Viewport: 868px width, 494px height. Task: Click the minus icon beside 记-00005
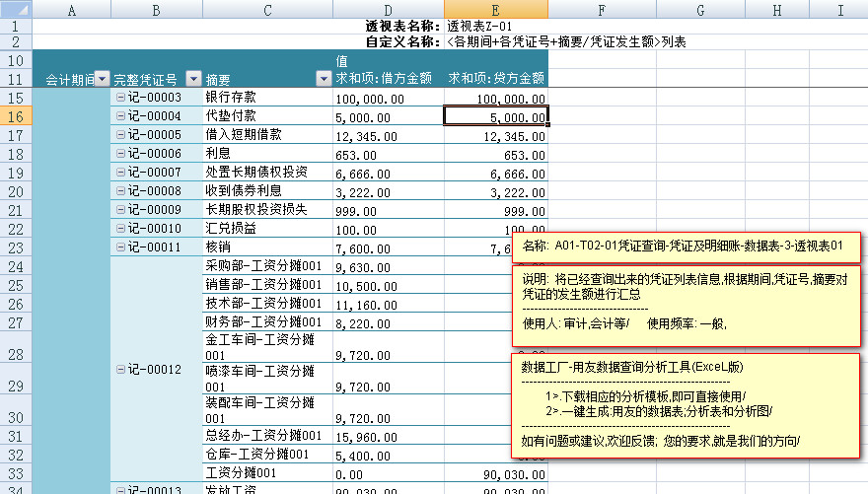point(120,135)
